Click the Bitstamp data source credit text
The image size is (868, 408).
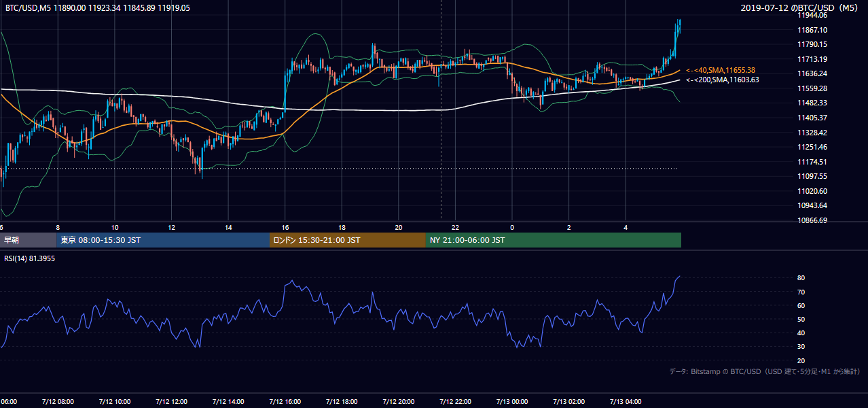[x=765, y=371]
